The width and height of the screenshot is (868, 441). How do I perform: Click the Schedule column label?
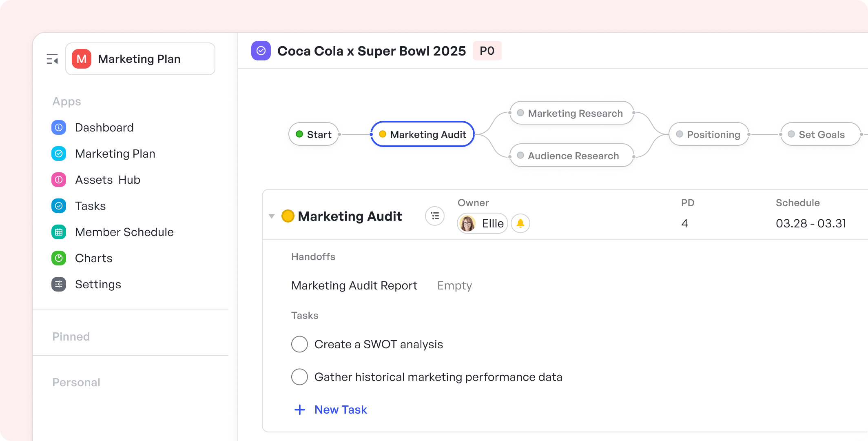(797, 203)
